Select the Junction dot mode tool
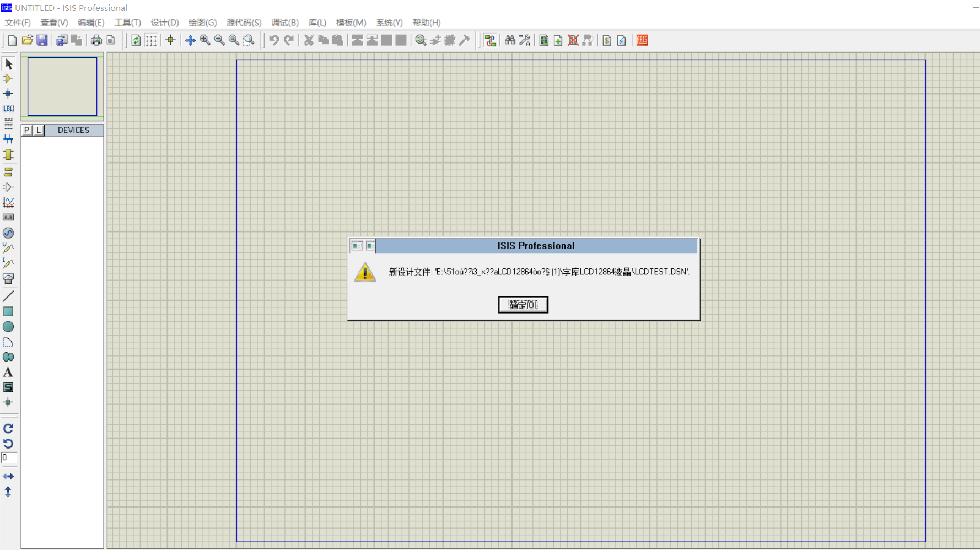This screenshot has width=980, height=550. 8,94
